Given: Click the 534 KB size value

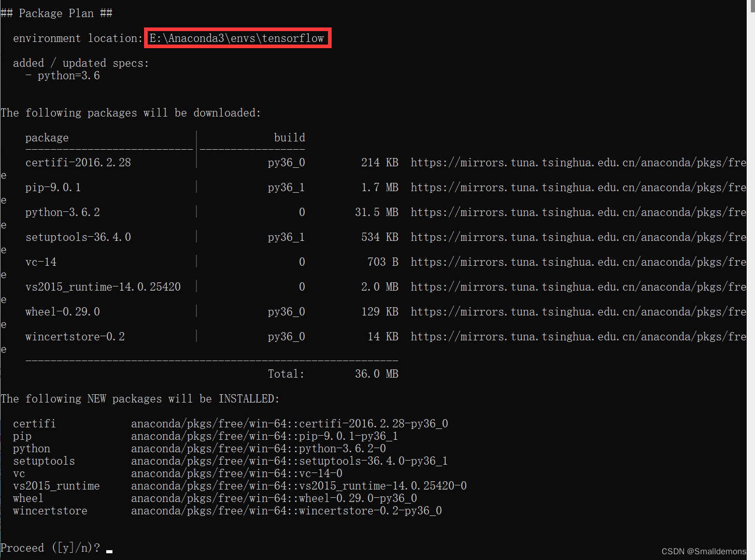Looking at the screenshot, I should click(x=380, y=237).
